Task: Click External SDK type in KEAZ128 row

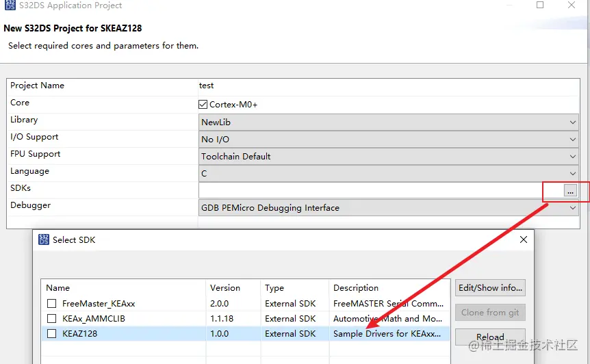Action: [290, 333]
